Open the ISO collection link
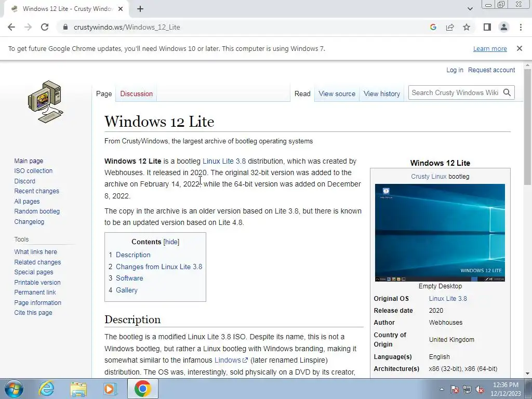This screenshot has width=532, height=399. pos(33,170)
